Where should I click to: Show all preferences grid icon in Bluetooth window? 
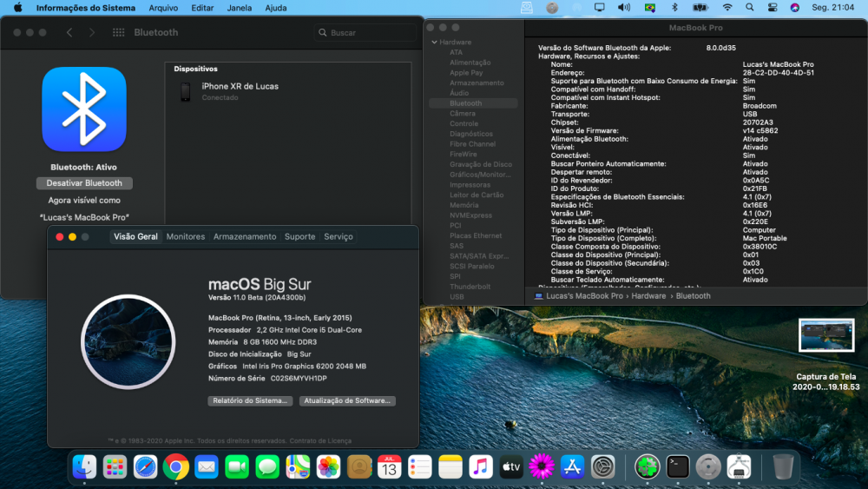pos(118,33)
